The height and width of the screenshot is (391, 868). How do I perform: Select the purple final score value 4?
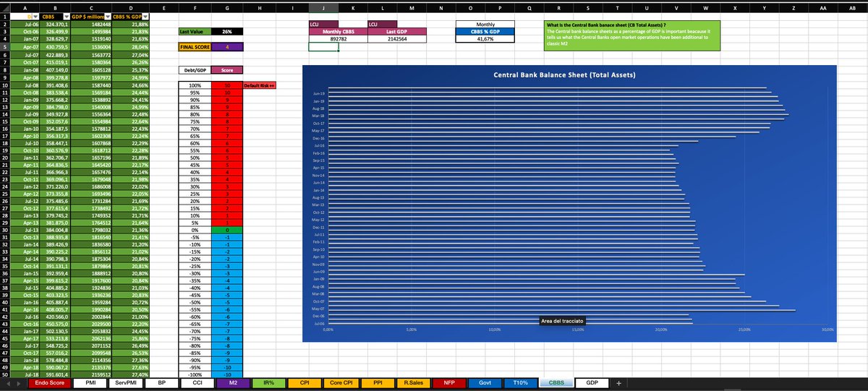(228, 47)
